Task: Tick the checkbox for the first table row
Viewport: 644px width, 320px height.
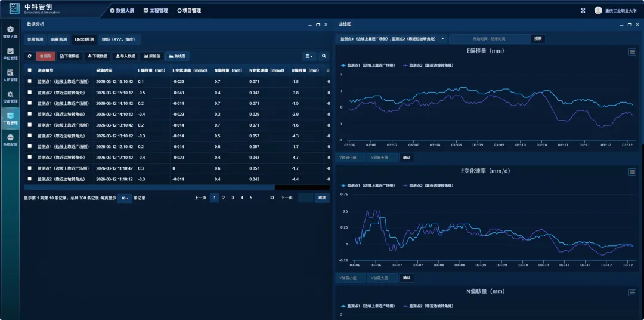Action: pos(30,81)
